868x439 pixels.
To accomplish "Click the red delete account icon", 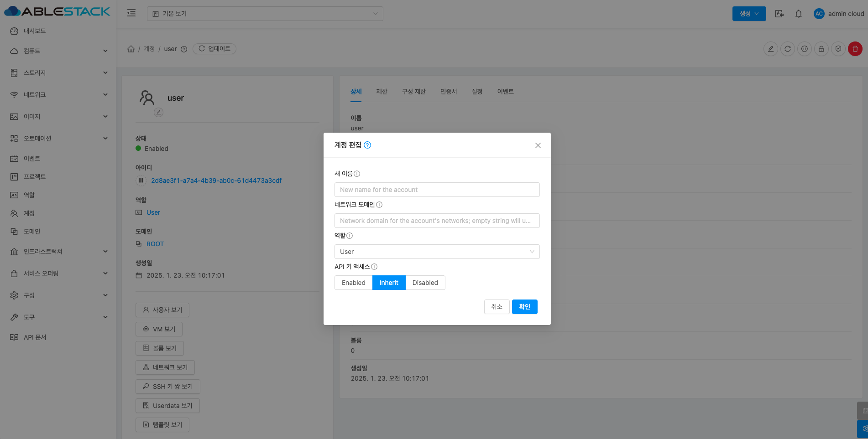I will click(x=855, y=49).
